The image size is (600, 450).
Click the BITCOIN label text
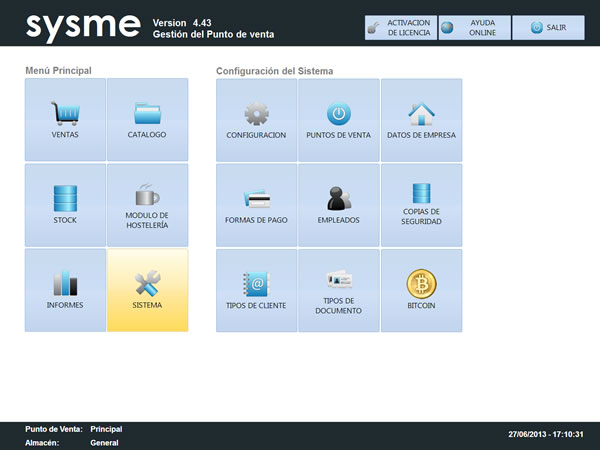(x=421, y=305)
